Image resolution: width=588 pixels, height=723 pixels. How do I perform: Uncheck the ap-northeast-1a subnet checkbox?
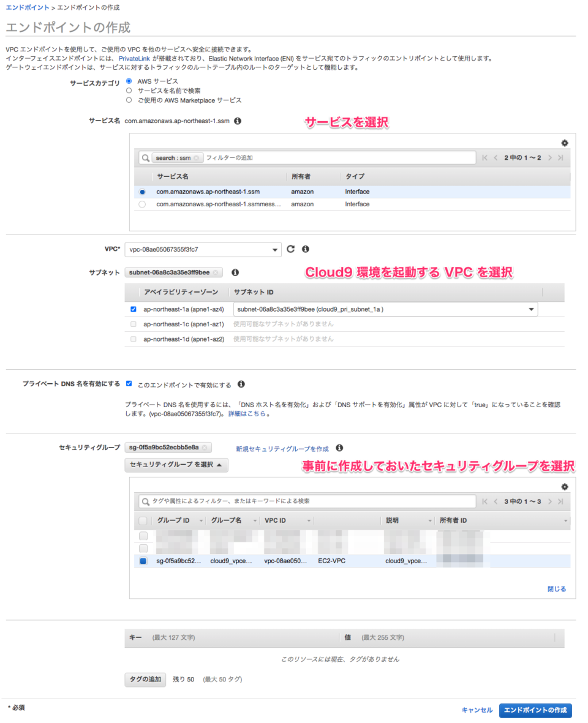click(133, 309)
